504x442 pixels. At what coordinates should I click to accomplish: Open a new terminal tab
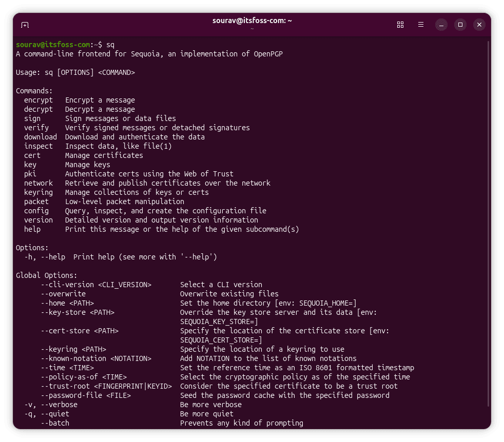coord(25,25)
